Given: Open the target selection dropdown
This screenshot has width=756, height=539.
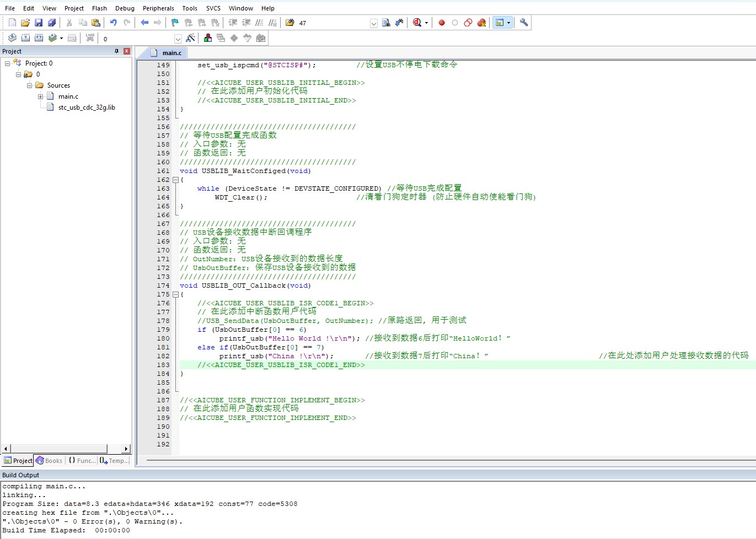Looking at the screenshot, I should click(x=178, y=39).
